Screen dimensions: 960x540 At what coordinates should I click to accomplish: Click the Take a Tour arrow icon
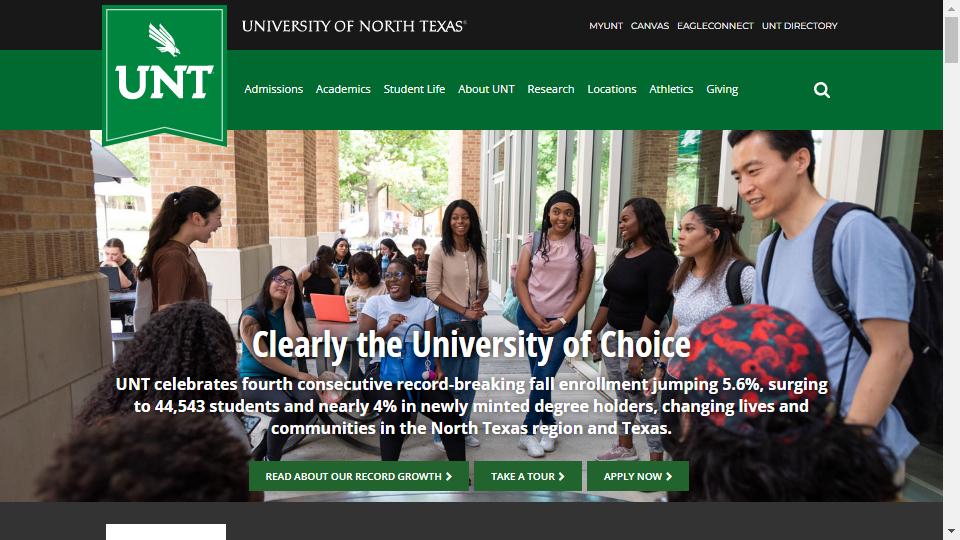click(x=561, y=476)
